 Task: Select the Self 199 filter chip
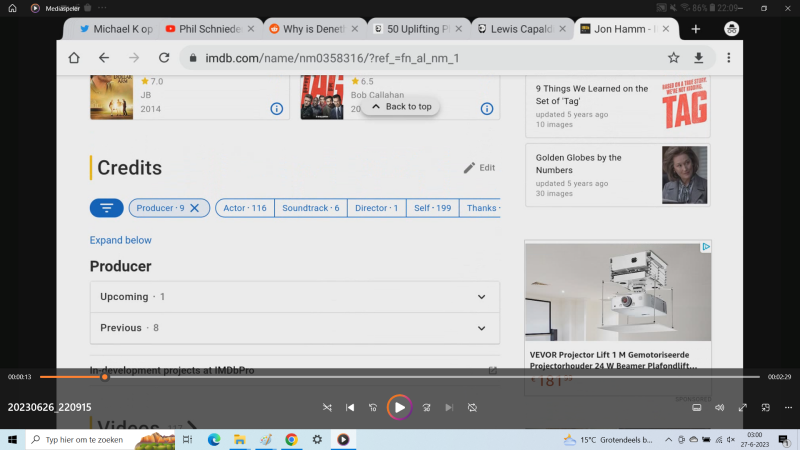click(433, 208)
